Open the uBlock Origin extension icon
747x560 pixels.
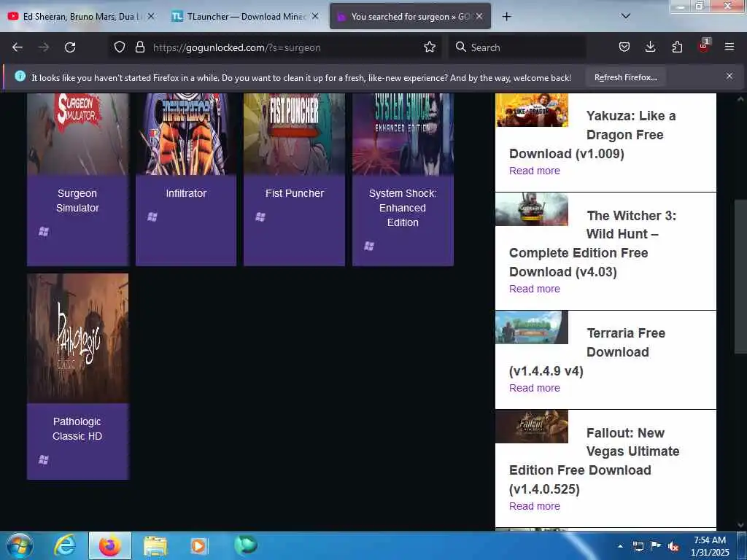click(x=704, y=46)
